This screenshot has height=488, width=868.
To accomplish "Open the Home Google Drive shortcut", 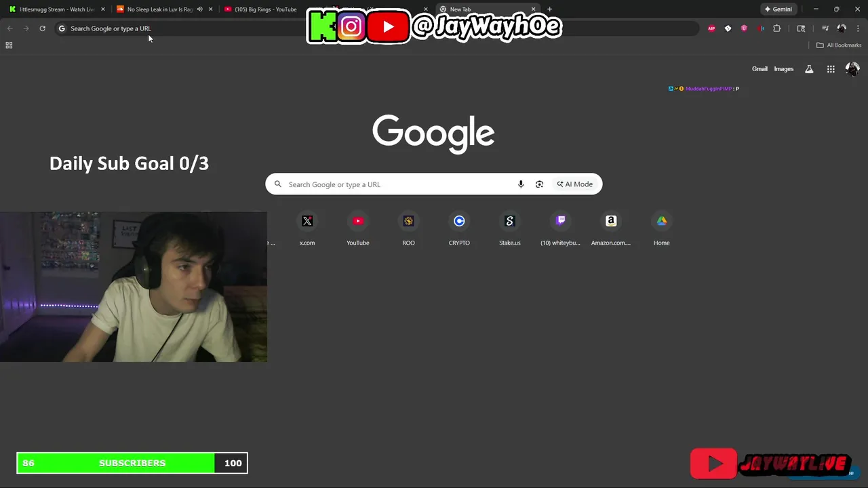I will point(662,229).
